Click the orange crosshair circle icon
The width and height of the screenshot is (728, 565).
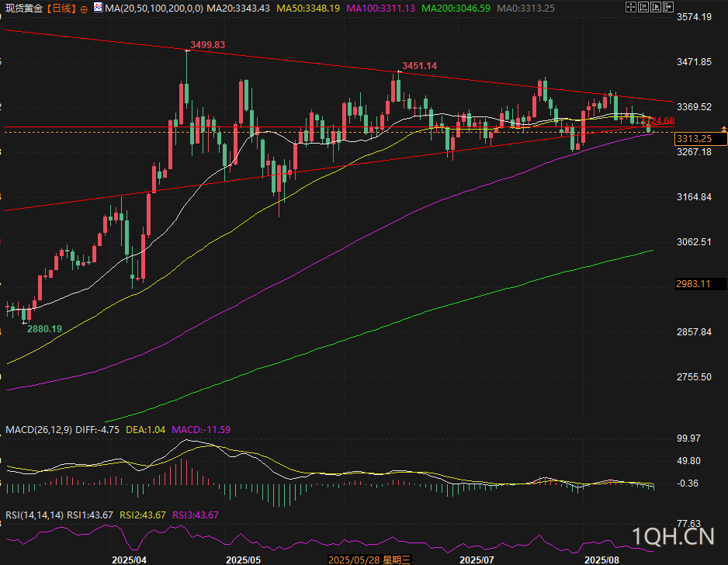84,8
